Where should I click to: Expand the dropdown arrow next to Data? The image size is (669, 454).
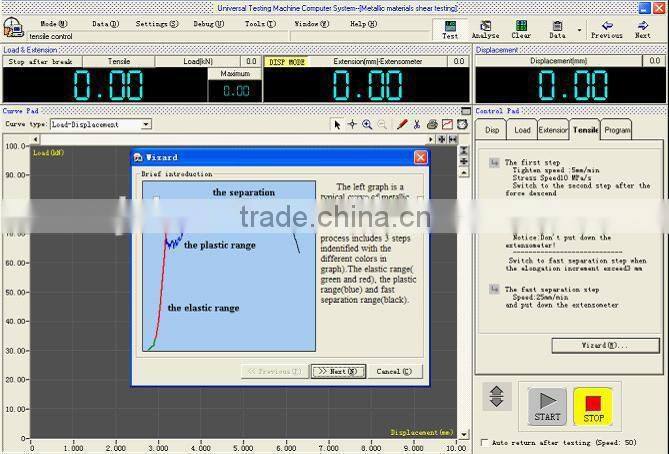(x=579, y=30)
